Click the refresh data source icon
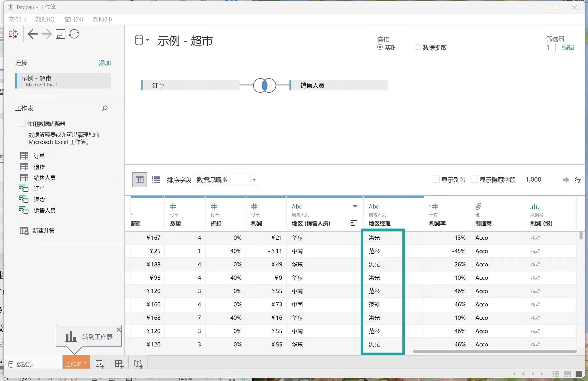Viewport: 588px width, 381px height. (x=74, y=34)
